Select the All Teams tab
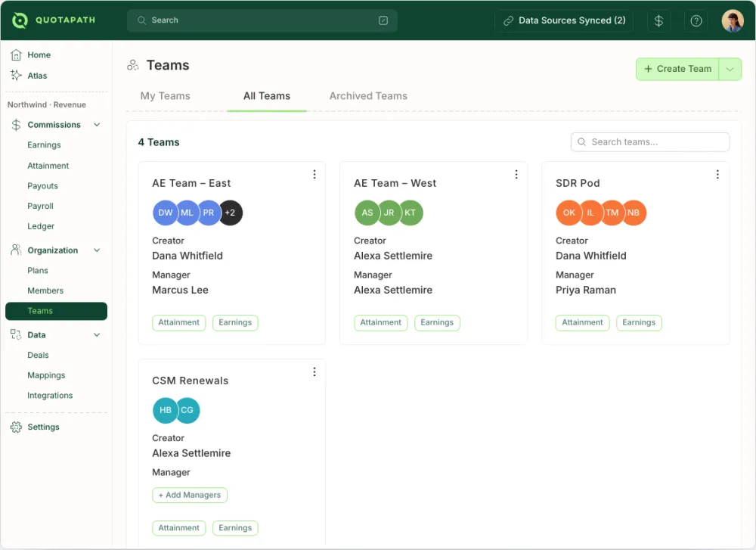The image size is (756, 550). pos(267,96)
